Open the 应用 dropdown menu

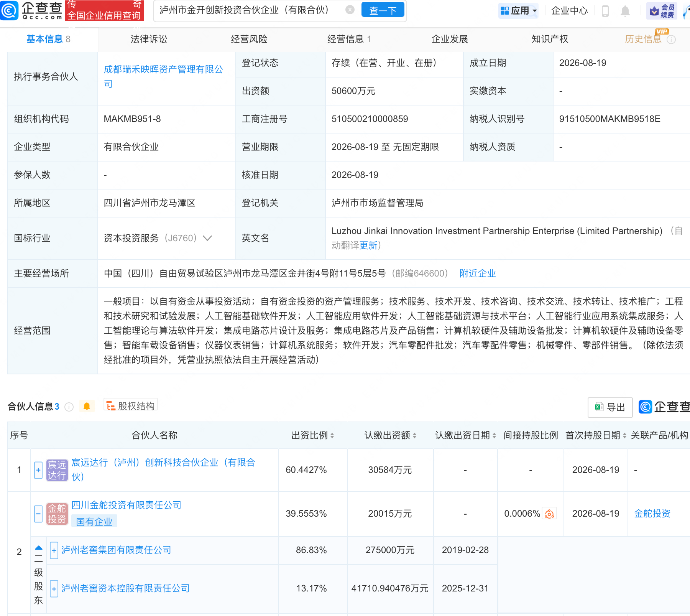pos(519,11)
